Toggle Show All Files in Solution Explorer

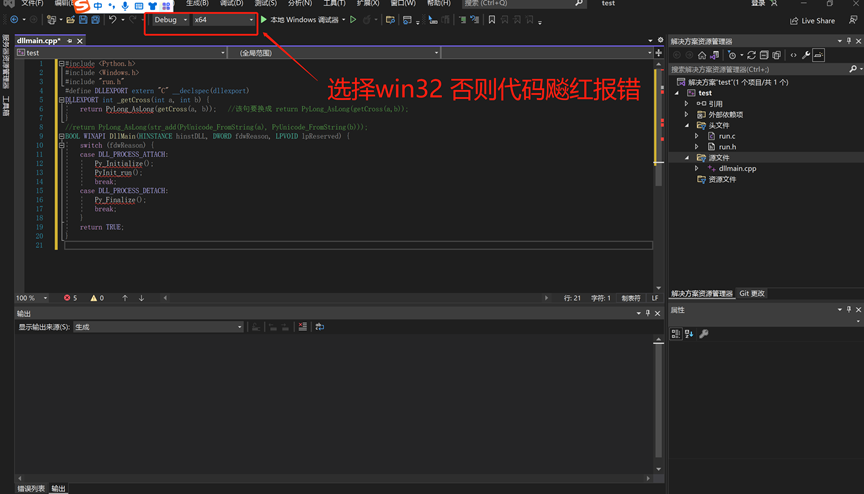click(x=776, y=55)
